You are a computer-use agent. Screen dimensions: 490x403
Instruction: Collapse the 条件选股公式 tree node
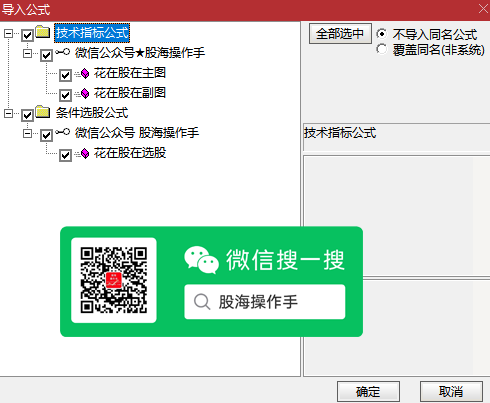pyautogui.click(x=8, y=114)
